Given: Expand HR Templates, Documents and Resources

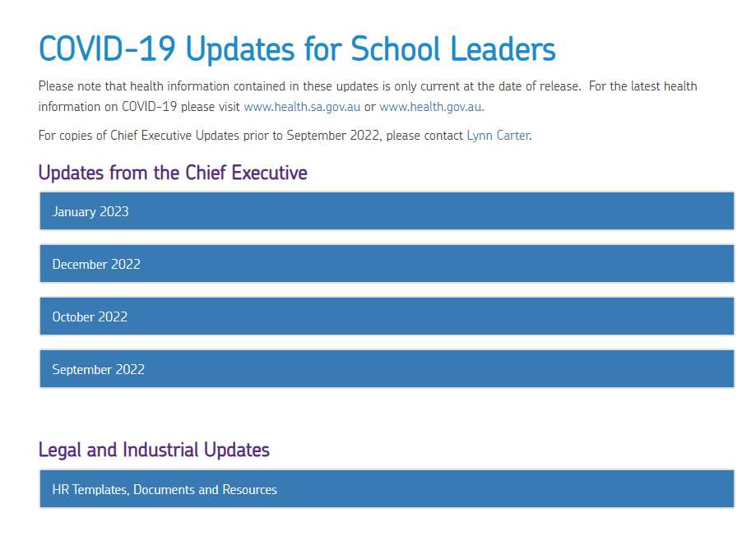Looking at the screenshot, I should tap(387, 489).
